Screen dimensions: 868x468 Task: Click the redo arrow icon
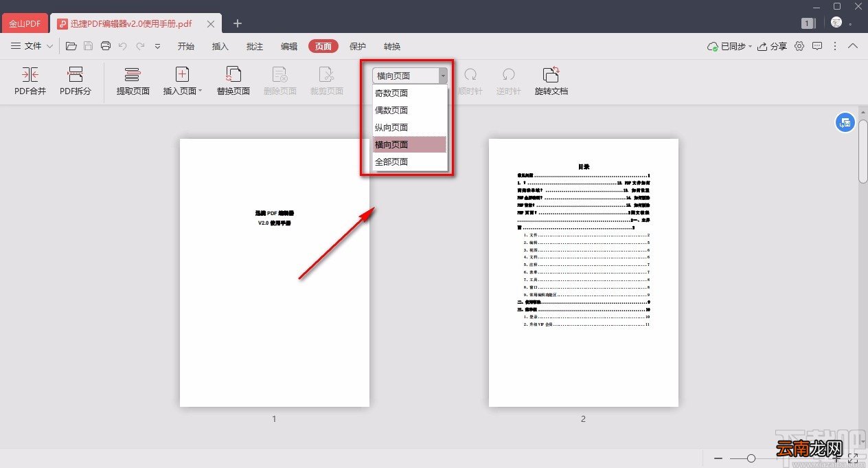(140, 46)
